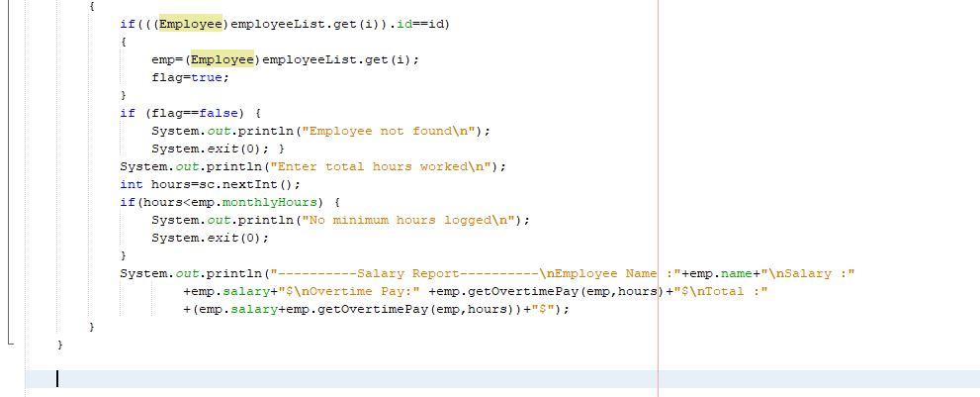
Task: Click the final '+(emp.salary+emp.getOvertimePay' line
Action: [376, 309]
